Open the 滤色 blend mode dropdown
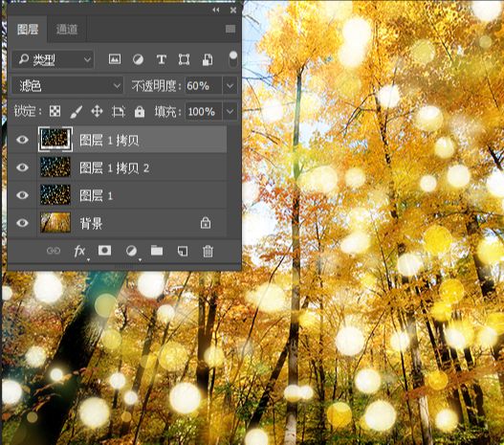 [x=68, y=86]
